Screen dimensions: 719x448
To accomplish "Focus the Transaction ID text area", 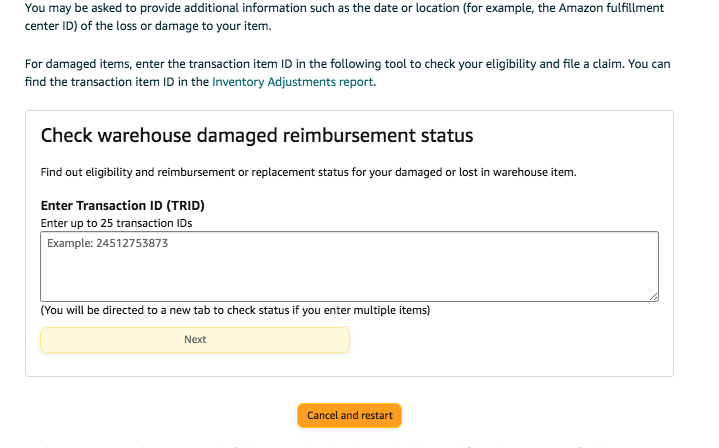I will point(349,270).
